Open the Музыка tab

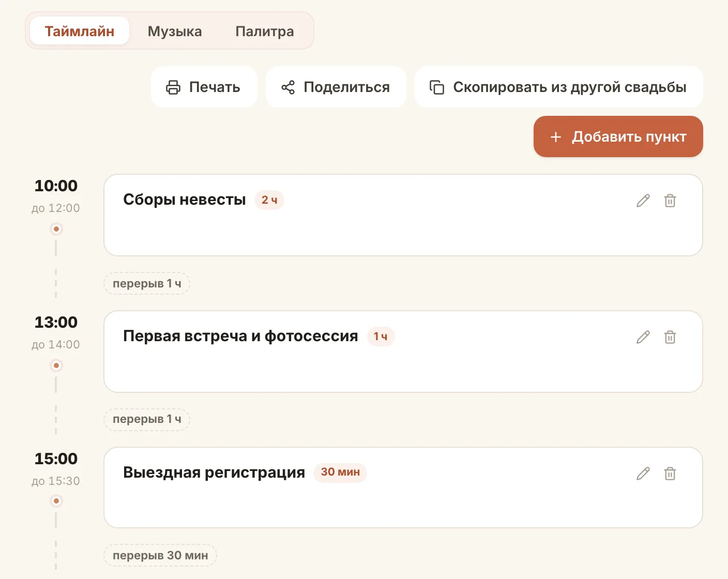coord(175,31)
